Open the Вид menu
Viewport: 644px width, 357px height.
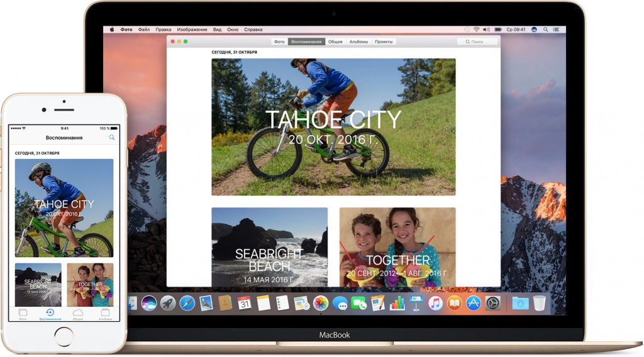click(217, 30)
